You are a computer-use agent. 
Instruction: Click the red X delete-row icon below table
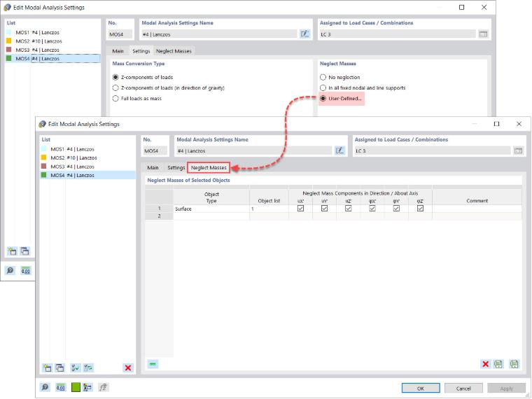point(486,364)
